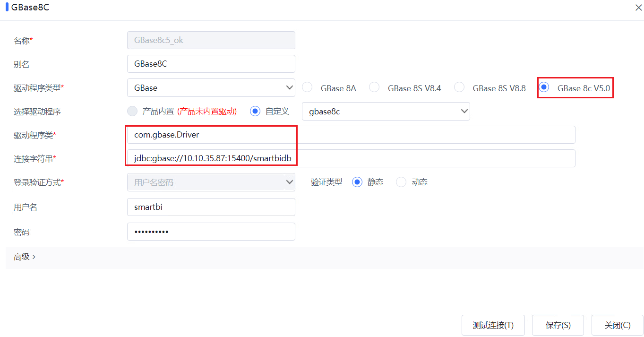The width and height of the screenshot is (644, 337).
Task: Close the GBase8C dialog with the X icon
Action: coord(638,8)
